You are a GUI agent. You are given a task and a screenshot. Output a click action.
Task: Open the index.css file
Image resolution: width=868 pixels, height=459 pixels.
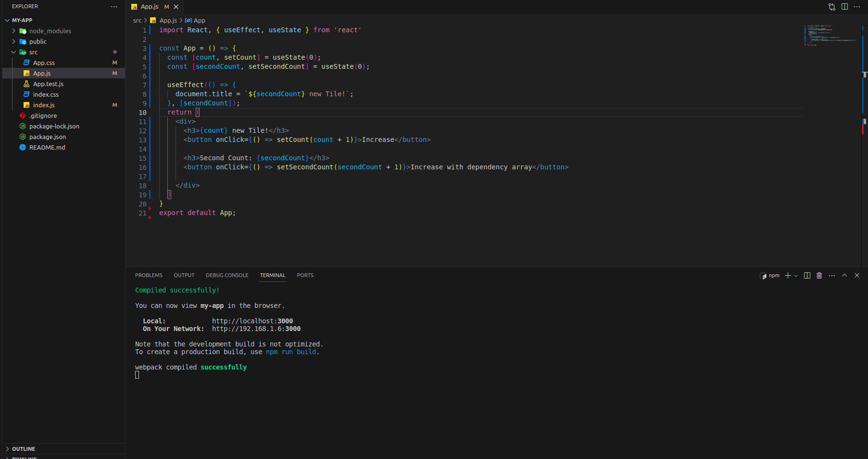[46, 95]
